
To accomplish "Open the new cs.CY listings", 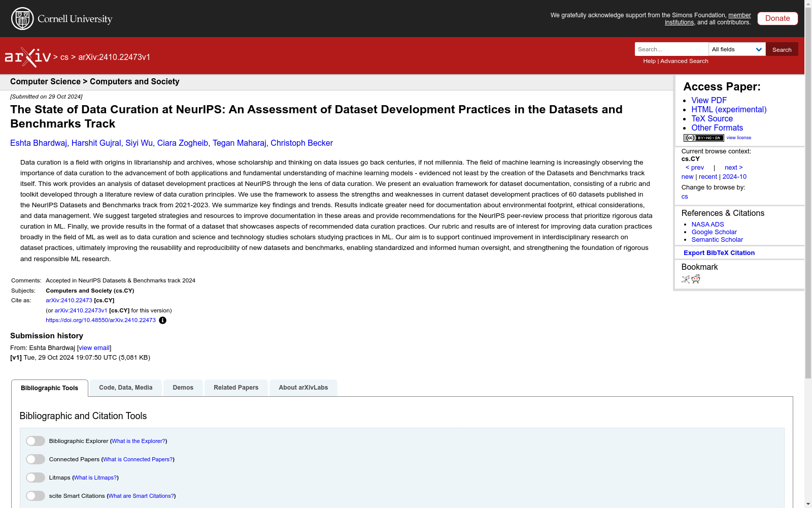I will 687,177.
